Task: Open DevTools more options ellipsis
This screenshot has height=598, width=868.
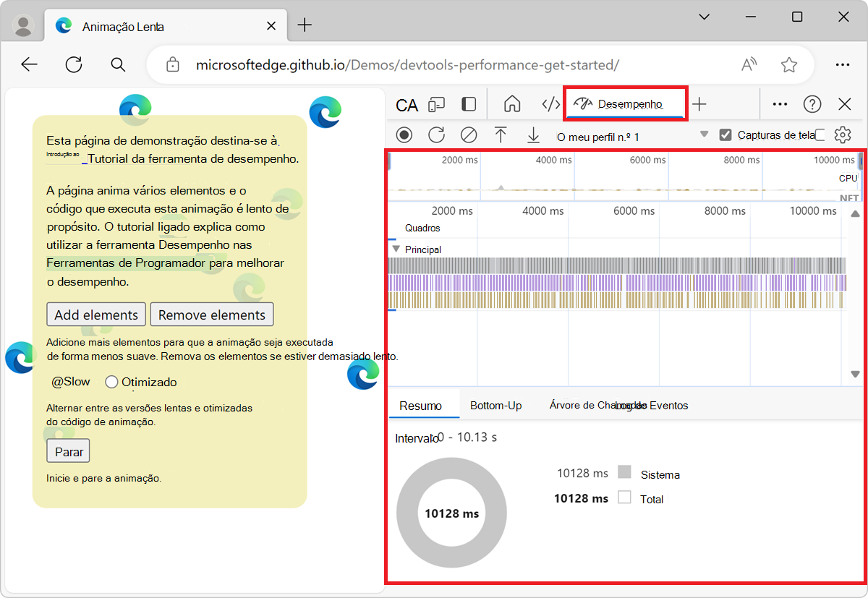Action: click(x=780, y=104)
